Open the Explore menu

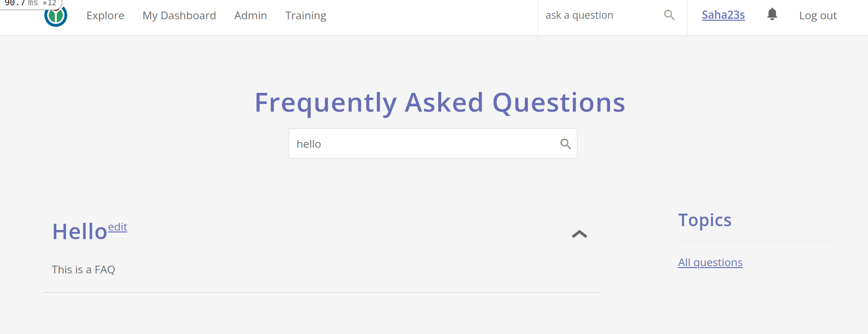pos(105,15)
